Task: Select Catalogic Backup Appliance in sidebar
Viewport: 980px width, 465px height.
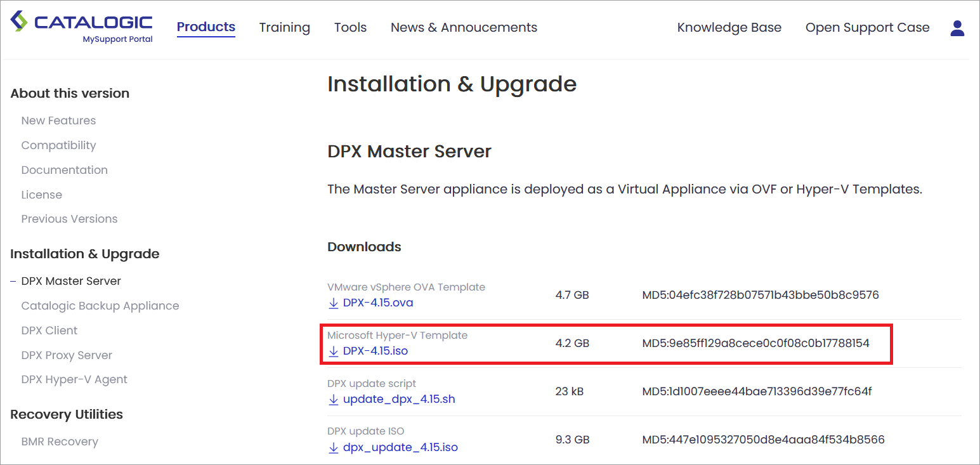Action: pyautogui.click(x=100, y=306)
